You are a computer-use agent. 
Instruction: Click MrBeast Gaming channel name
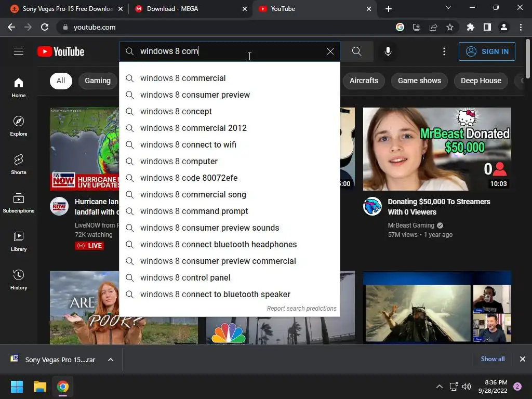click(411, 225)
